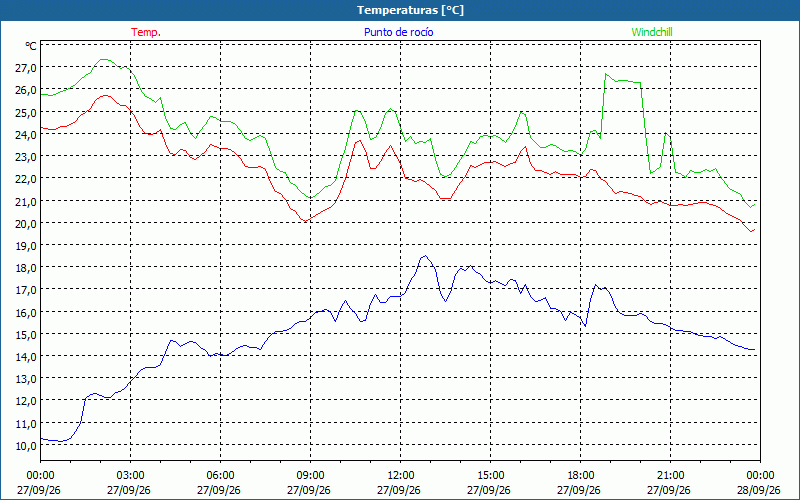Select the blue 'Punto de rocío' legend label
Image resolution: width=800 pixels, height=500 pixels.
click(398, 32)
